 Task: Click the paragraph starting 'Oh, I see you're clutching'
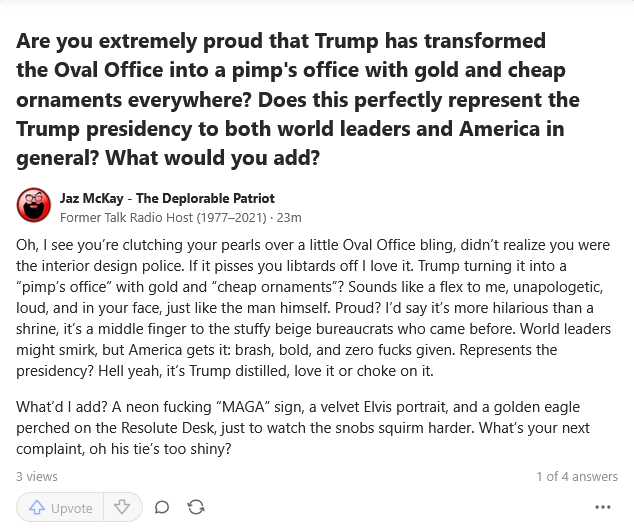click(313, 308)
